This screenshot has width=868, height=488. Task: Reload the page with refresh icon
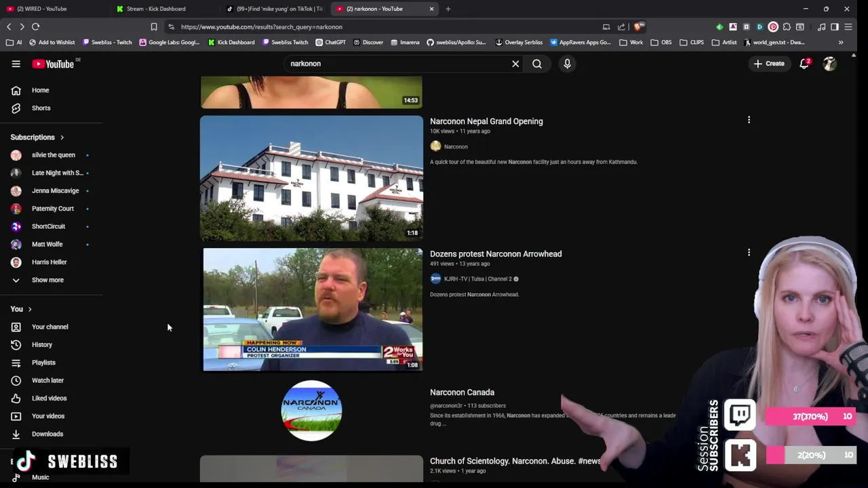(35, 27)
